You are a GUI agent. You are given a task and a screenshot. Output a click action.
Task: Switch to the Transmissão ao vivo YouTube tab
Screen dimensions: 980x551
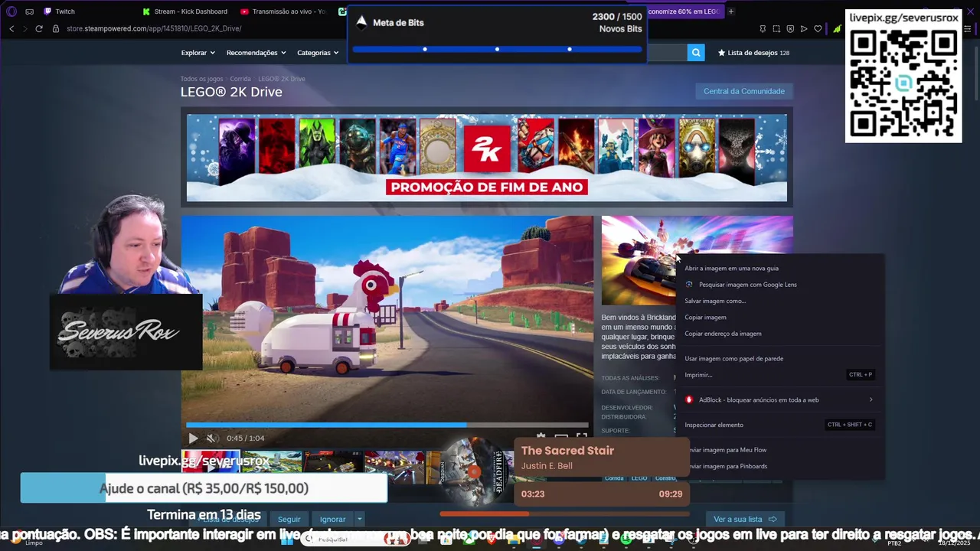[x=284, y=11]
